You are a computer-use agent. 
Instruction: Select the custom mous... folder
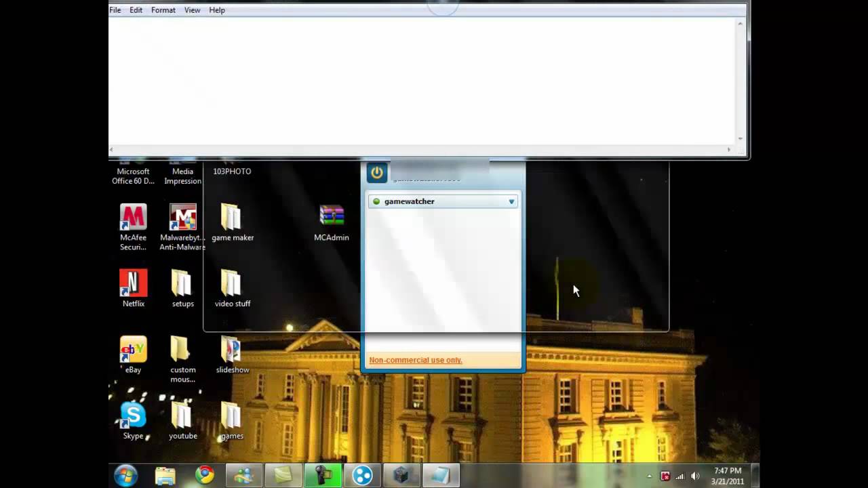[x=182, y=360]
